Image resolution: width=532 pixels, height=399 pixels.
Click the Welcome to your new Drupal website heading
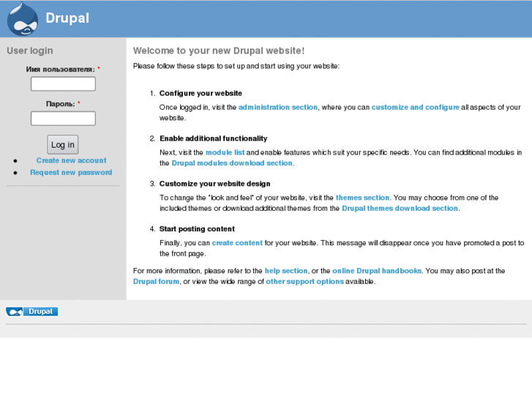[x=219, y=51]
